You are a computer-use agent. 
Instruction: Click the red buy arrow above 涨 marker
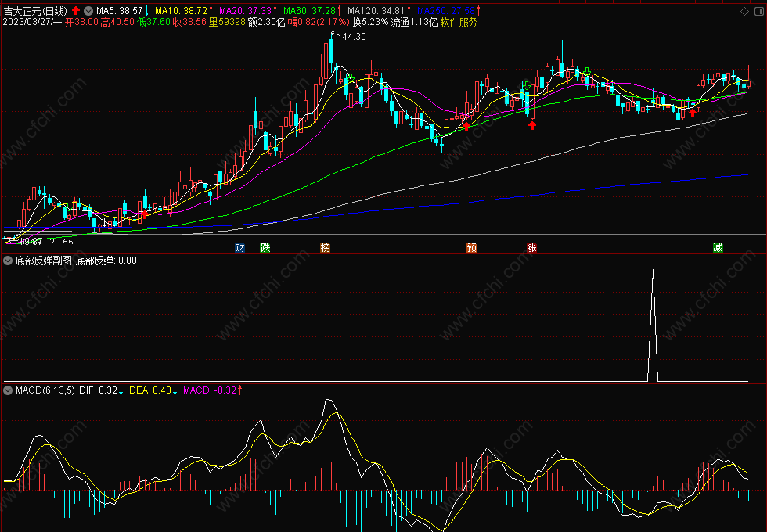click(532, 125)
